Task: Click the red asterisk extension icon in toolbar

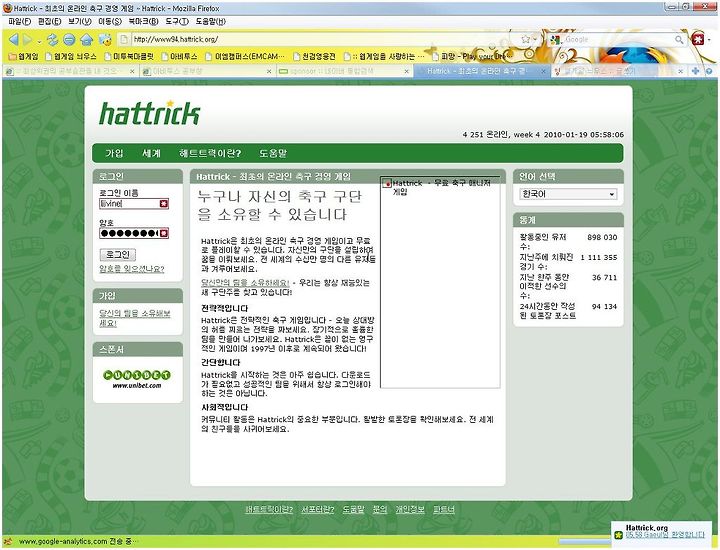Action: coord(698,39)
